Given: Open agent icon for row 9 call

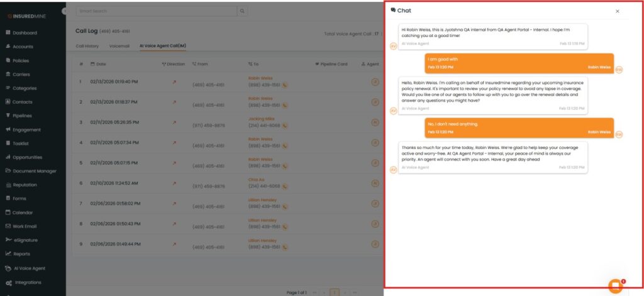Looking at the screenshot, I should coord(375,244).
